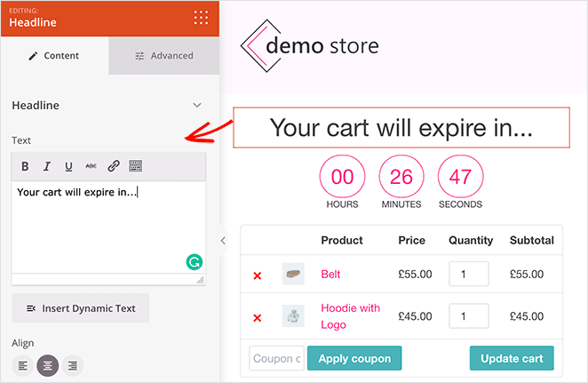Click the green Grammarly icon

click(194, 262)
